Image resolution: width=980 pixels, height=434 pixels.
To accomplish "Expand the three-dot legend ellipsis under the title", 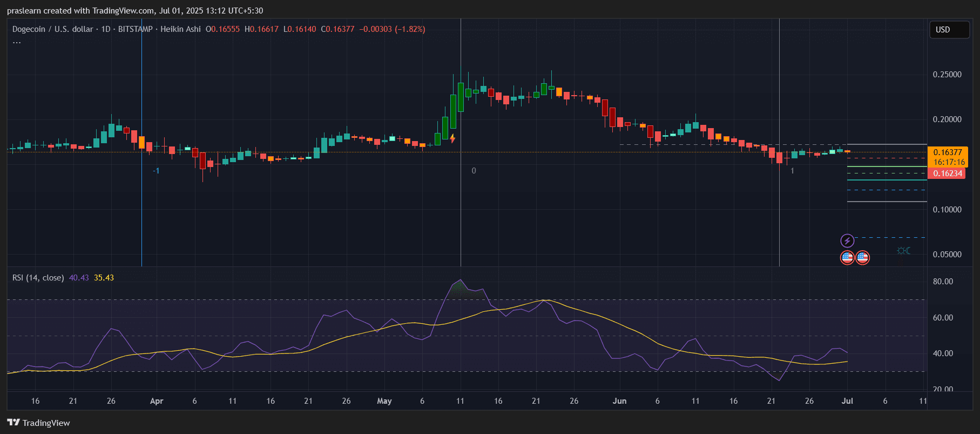I will click(x=17, y=42).
